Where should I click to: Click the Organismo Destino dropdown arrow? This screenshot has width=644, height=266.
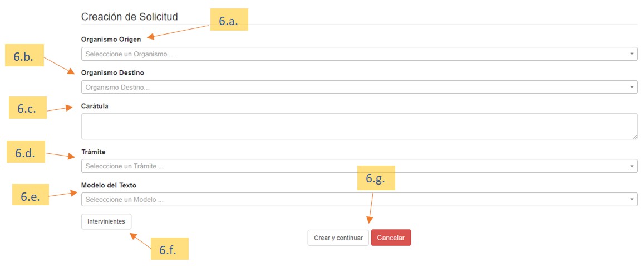point(632,88)
